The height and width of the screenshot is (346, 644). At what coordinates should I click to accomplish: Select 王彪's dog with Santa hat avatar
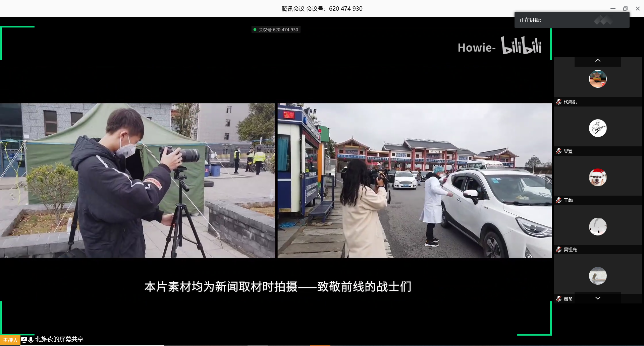click(x=598, y=178)
